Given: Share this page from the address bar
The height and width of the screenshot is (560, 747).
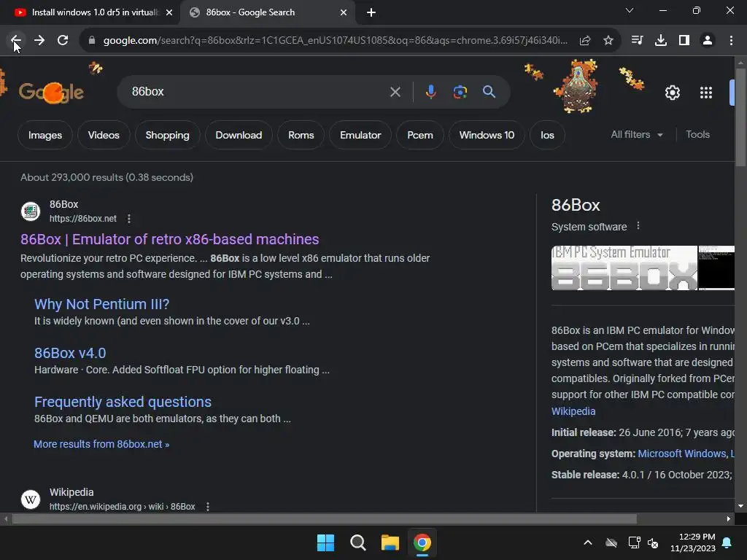Looking at the screenshot, I should coord(585,41).
